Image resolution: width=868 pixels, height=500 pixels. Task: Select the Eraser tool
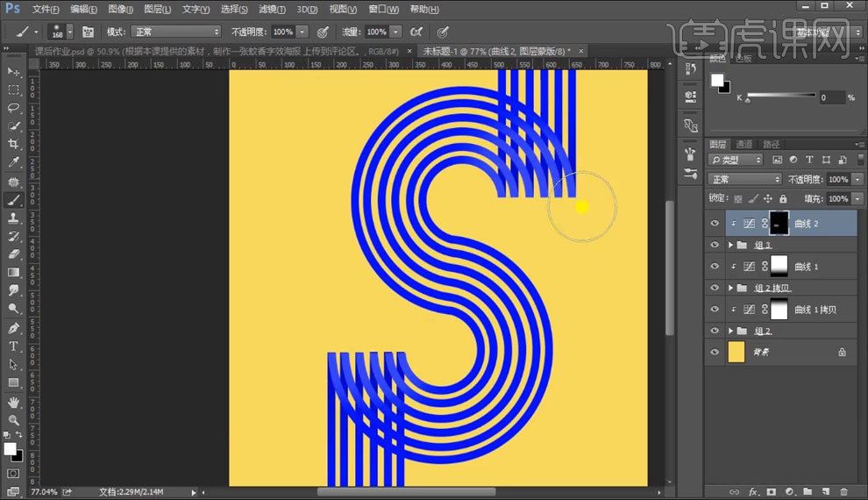(x=13, y=254)
